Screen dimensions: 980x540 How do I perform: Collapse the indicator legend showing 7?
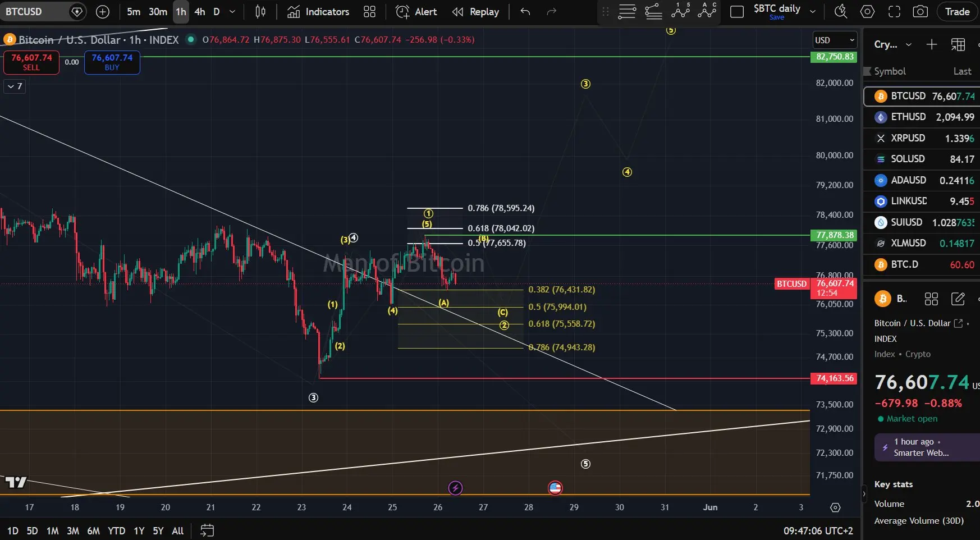coord(15,86)
